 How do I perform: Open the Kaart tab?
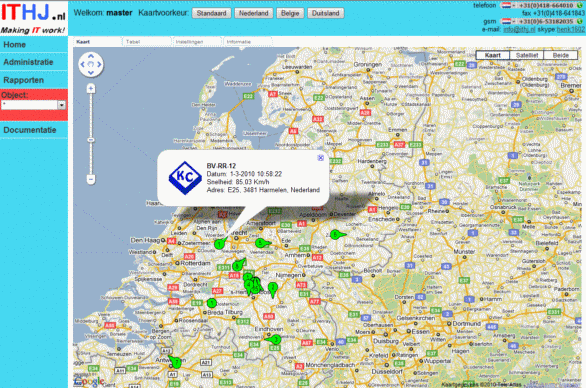pyautogui.click(x=98, y=42)
